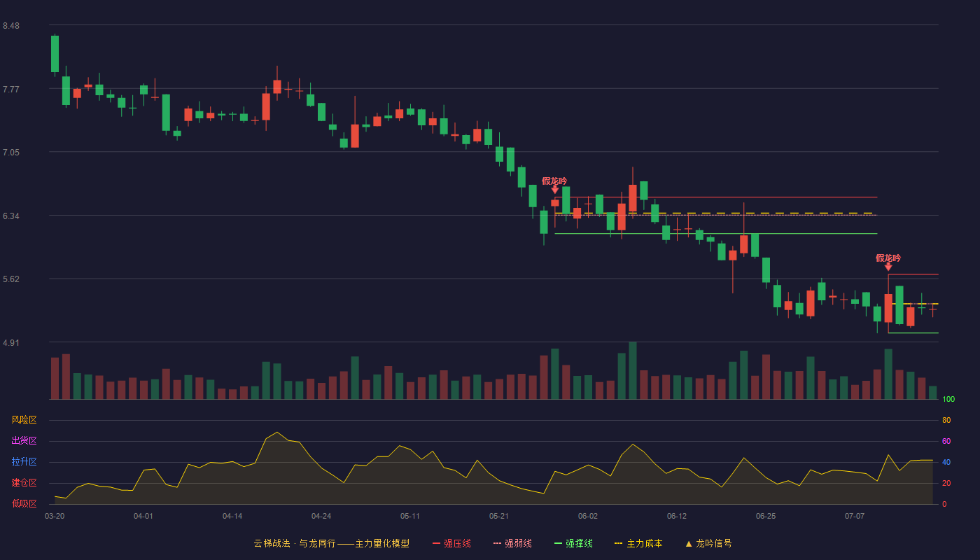The image size is (980, 560).
Task: Click the 04-01 date label
Action: pos(143,516)
